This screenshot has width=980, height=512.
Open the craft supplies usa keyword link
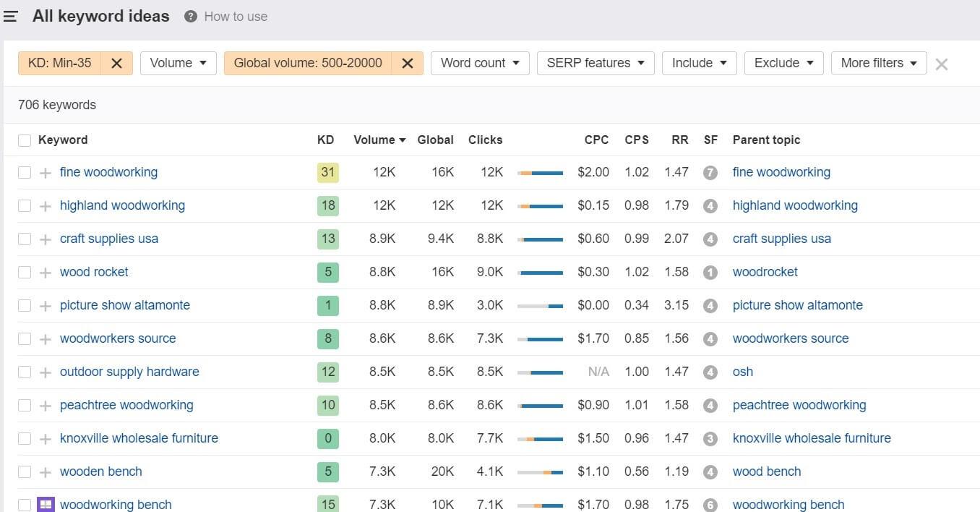109,239
